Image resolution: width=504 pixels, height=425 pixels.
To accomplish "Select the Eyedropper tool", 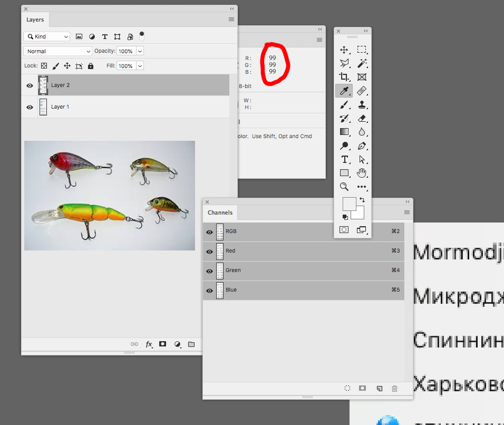I will [344, 91].
